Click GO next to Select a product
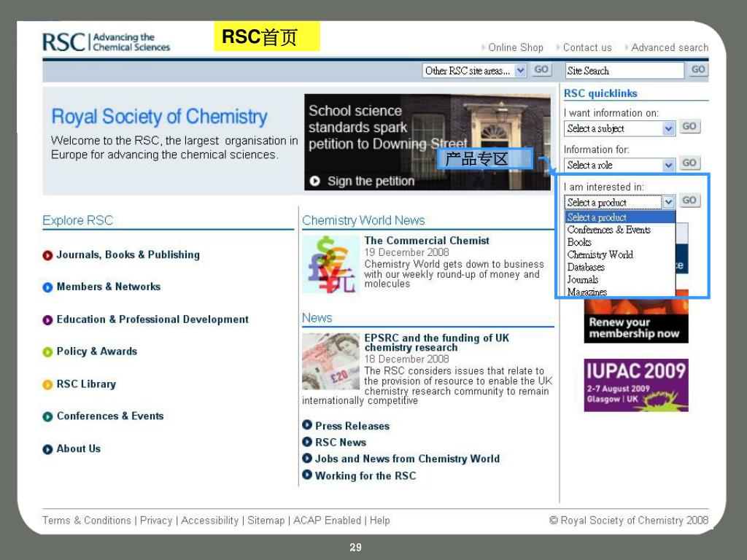The height and width of the screenshot is (560, 747). (x=689, y=201)
